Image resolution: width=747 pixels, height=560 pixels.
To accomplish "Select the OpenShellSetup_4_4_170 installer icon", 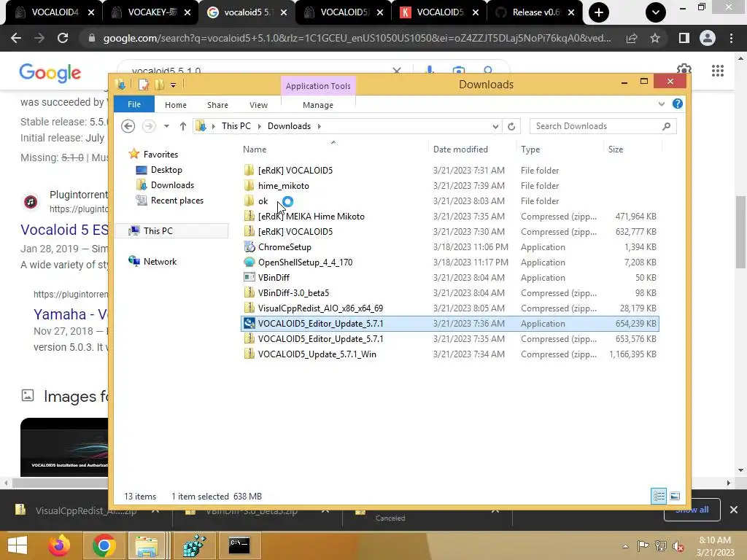I will [x=249, y=262].
